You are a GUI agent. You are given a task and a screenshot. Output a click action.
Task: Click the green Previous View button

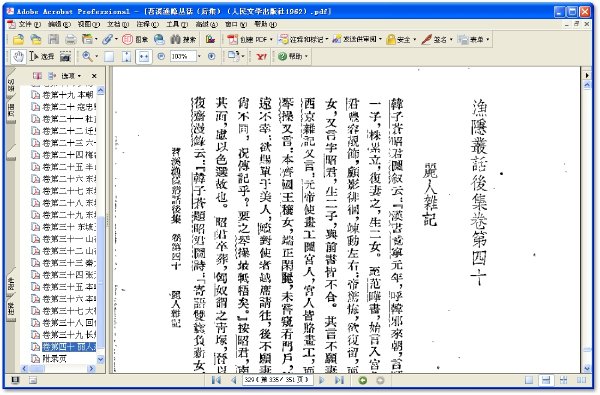363,380
